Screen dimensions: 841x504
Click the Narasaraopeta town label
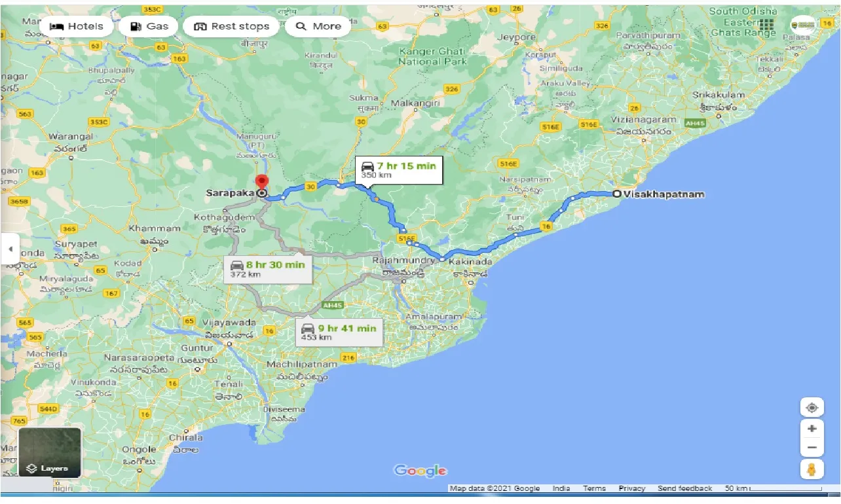point(139,359)
